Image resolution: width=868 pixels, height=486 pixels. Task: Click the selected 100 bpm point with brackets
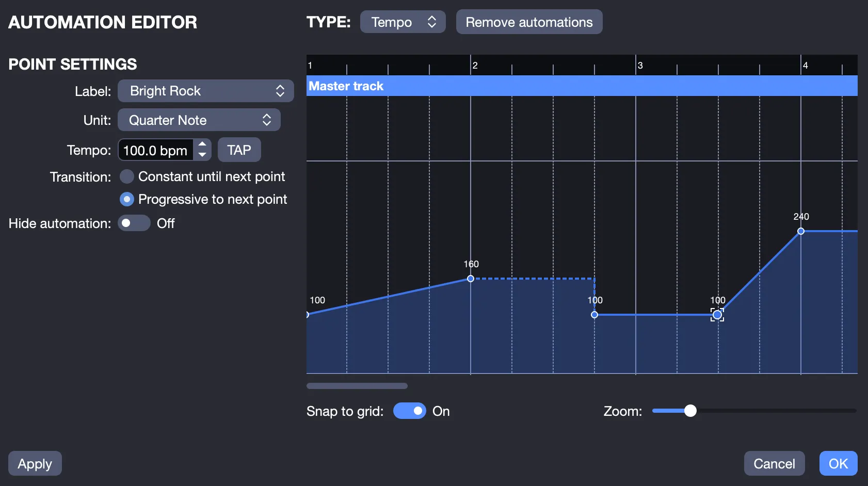point(717,315)
